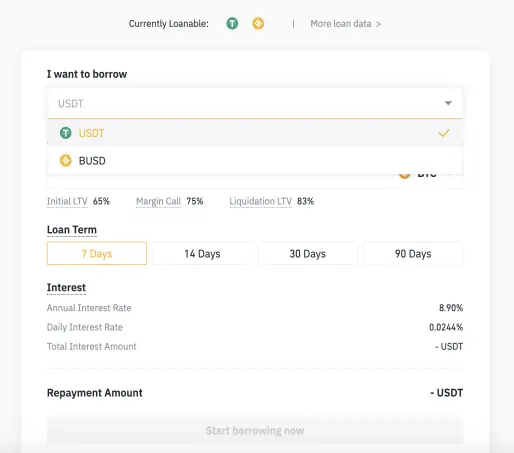Switch loan term to 90 Days
Viewport: 514px width, 453px height.
[x=413, y=253]
